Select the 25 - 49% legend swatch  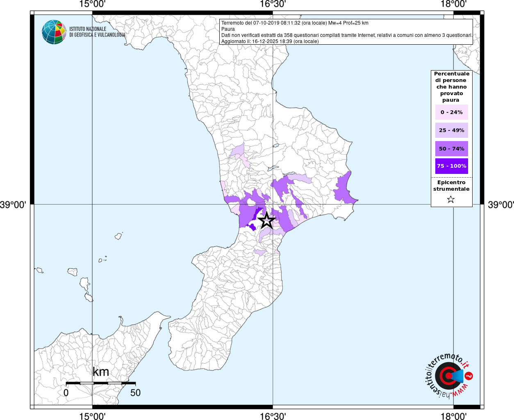(x=452, y=130)
